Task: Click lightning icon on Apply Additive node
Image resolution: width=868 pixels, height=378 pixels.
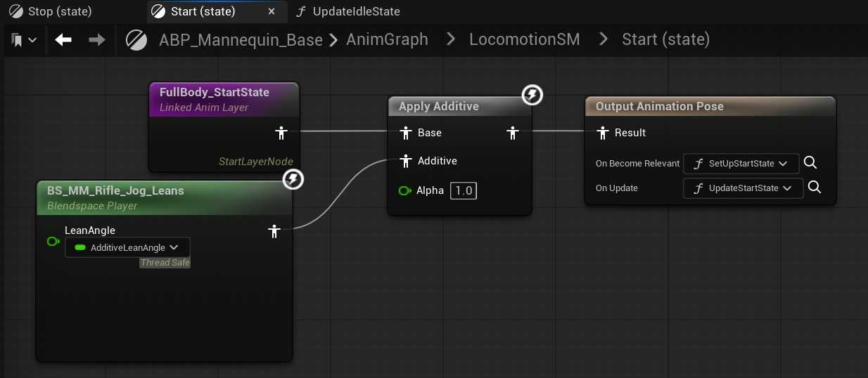Action: coord(532,95)
